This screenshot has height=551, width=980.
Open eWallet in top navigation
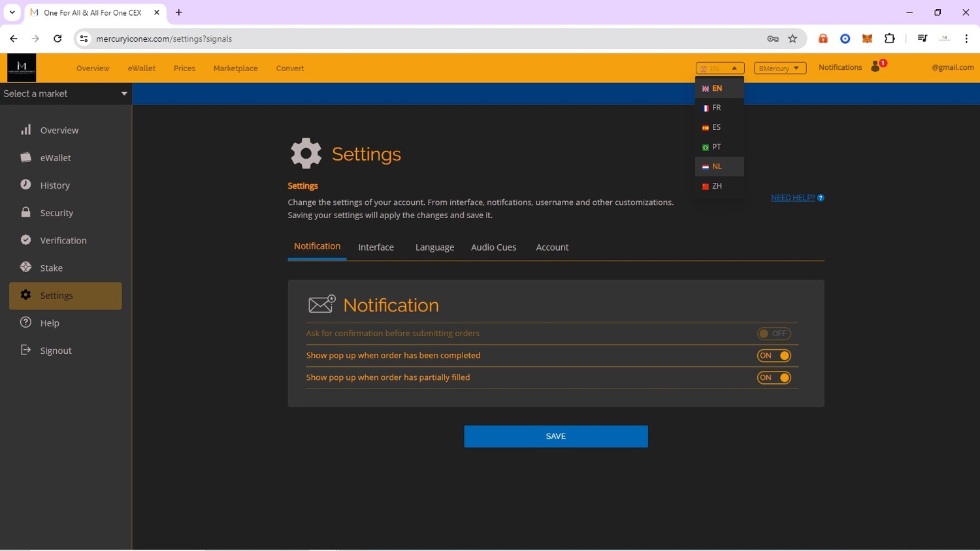142,68
